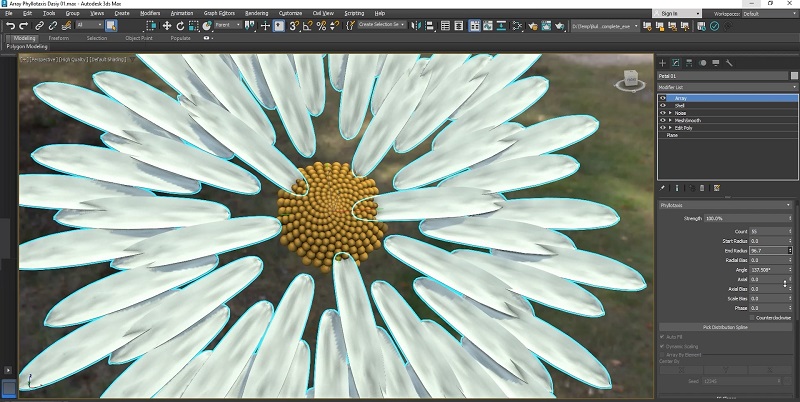
Task: Open the Create tab in the command panel
Action: tap(662, 63)
